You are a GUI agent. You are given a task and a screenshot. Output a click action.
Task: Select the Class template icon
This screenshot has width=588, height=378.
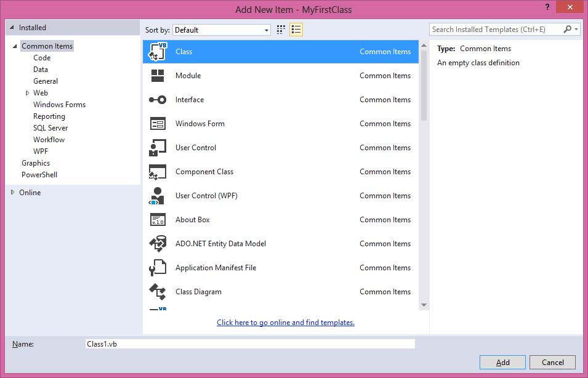coord(158,52)
